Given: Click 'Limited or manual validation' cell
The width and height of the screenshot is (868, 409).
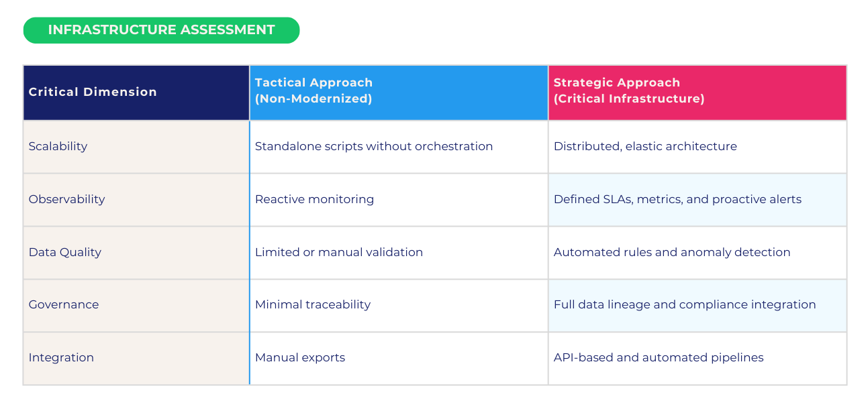Looking at the screenshot, I should click(x=339, y=252).
